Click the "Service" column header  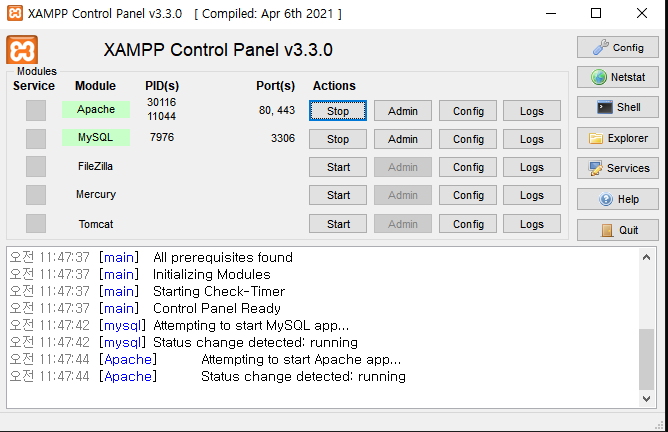coord(34,86)
